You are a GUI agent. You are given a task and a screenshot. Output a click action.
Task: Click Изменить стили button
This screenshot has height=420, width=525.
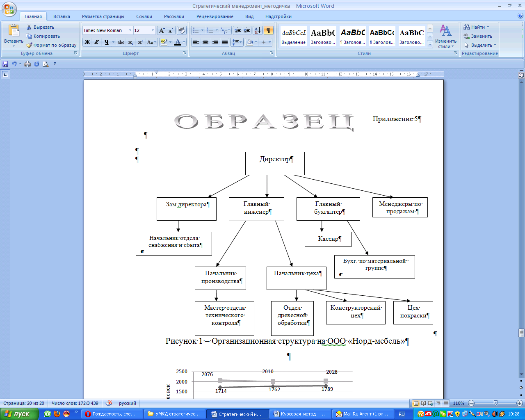click(446, 37)
